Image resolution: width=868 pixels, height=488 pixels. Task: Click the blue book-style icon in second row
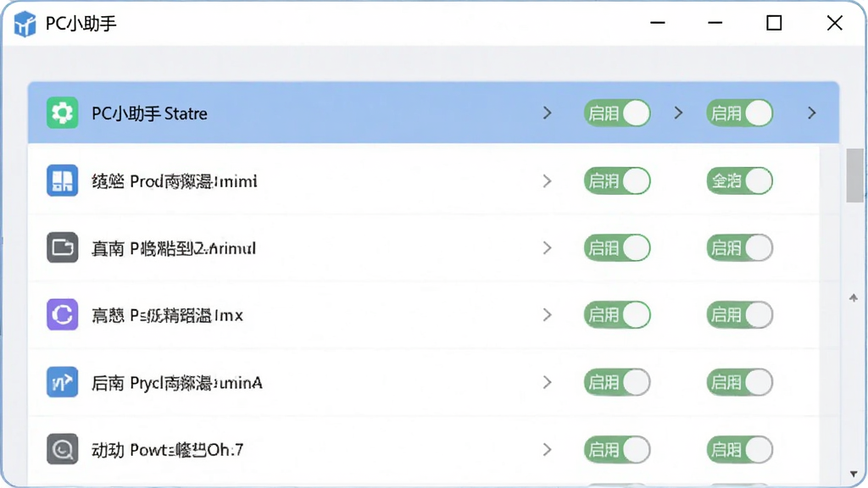pos(62,180)
